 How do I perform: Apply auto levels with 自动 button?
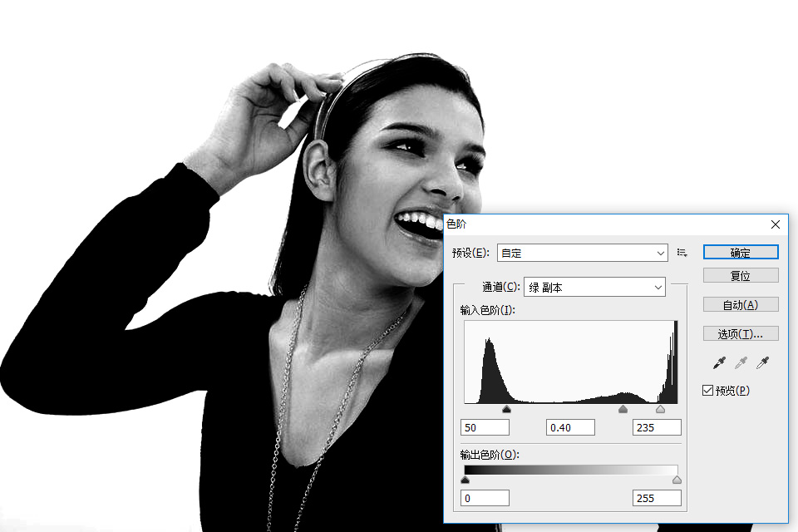(x=740, y=304)
